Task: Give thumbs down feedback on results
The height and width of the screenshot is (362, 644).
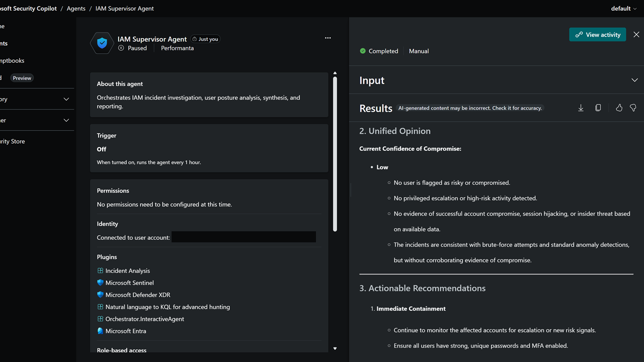Action: pyautogui.click(x=633, y=108)
